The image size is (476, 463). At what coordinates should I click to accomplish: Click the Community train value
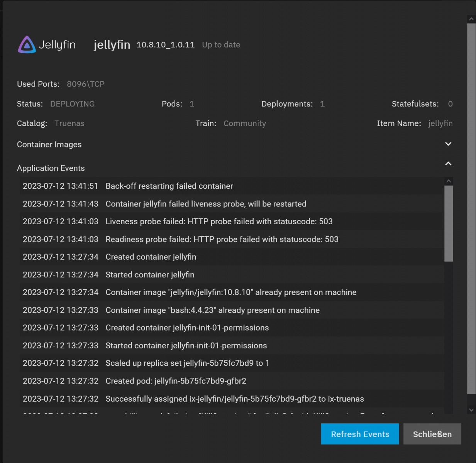click(245, 123)
